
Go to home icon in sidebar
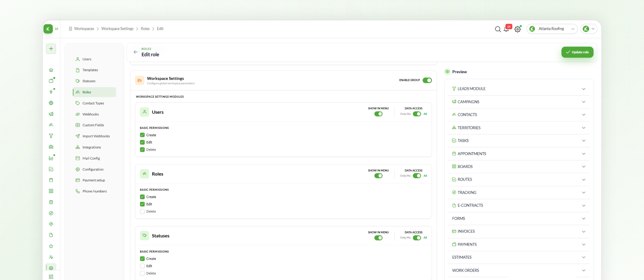click(x=51, y=70)
